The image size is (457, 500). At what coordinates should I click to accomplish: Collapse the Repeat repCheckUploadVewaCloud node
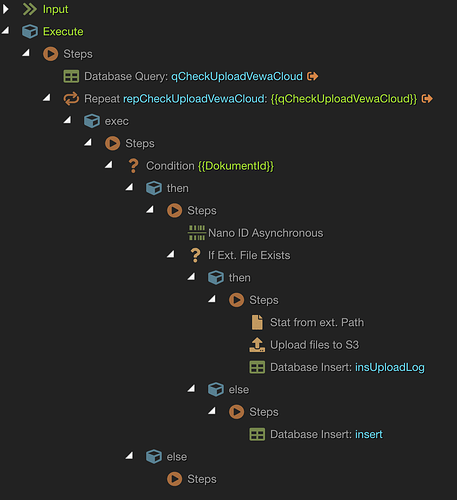[x=47, y=98]
